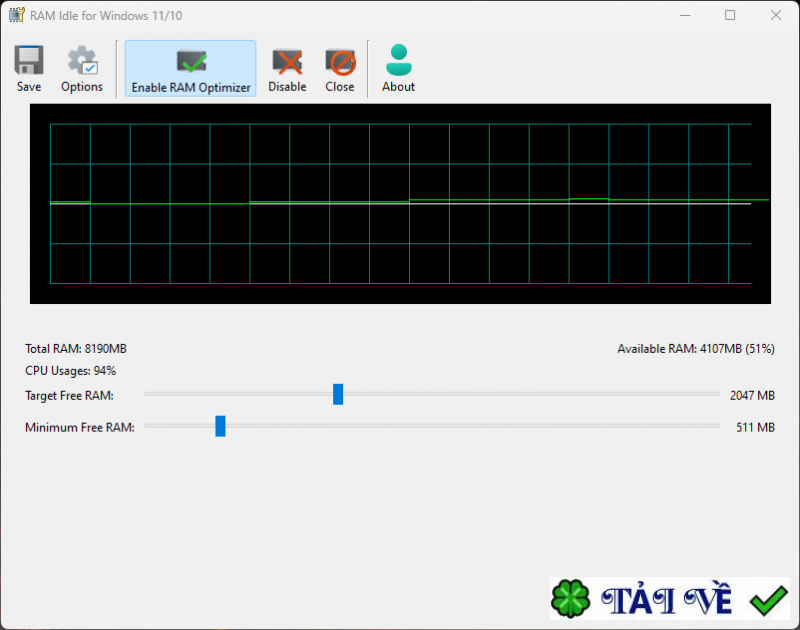Open the About person icon

click(x=398, y=60)
